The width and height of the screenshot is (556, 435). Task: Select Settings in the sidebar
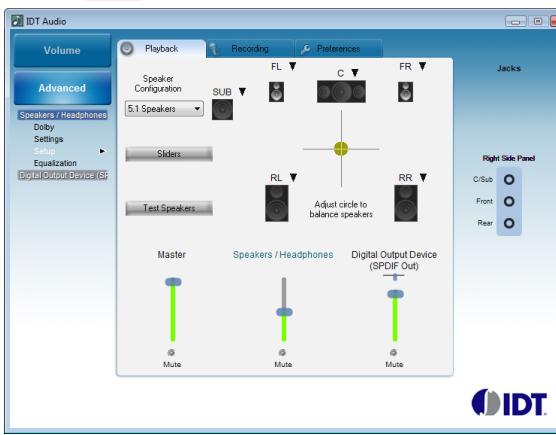(x=49, y=139)
